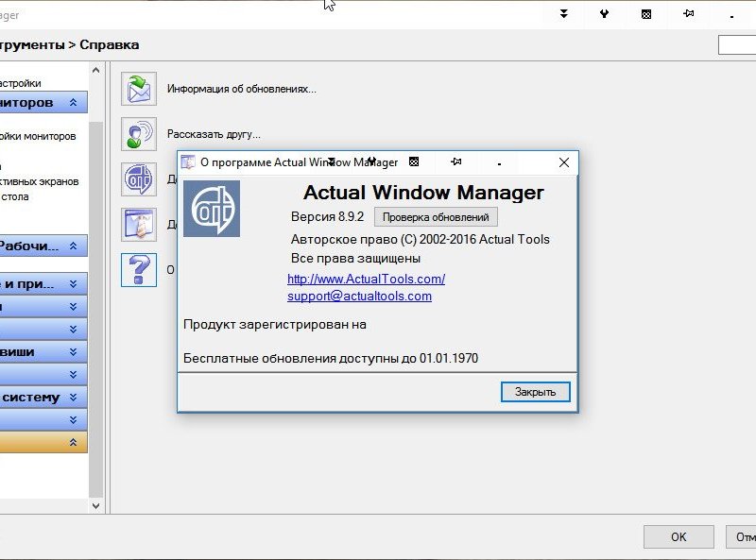Select the 'ктивных экранов' sidebar item
756x560 pixels.
coord(39,181)
